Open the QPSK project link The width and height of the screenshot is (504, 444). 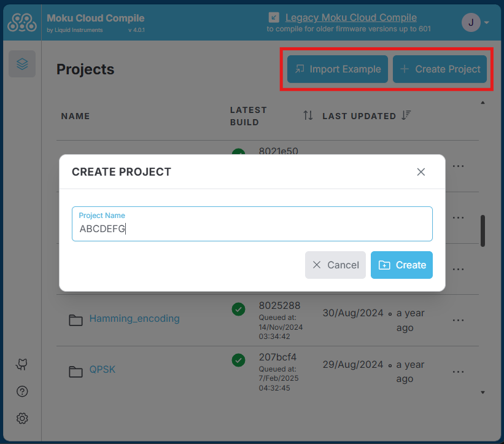pos(102,369)
